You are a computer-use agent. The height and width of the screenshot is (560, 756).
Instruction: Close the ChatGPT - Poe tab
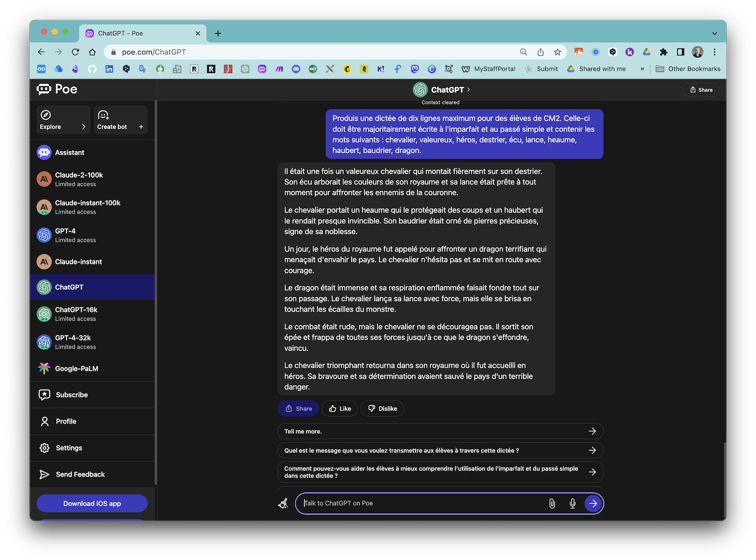(198, 33)
